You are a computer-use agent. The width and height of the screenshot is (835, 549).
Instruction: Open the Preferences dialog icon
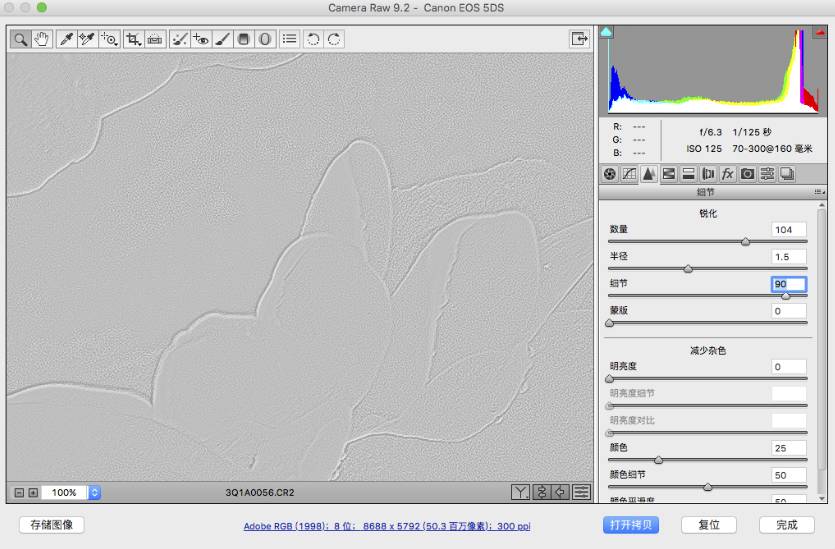289,39
